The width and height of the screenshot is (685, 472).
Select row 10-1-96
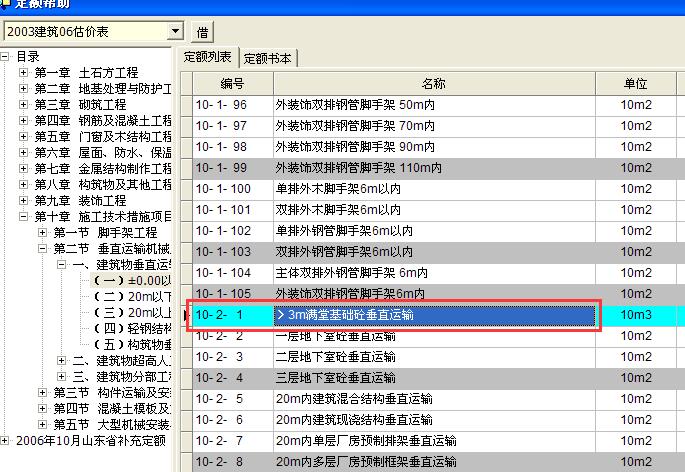click(x=435, y=105)
